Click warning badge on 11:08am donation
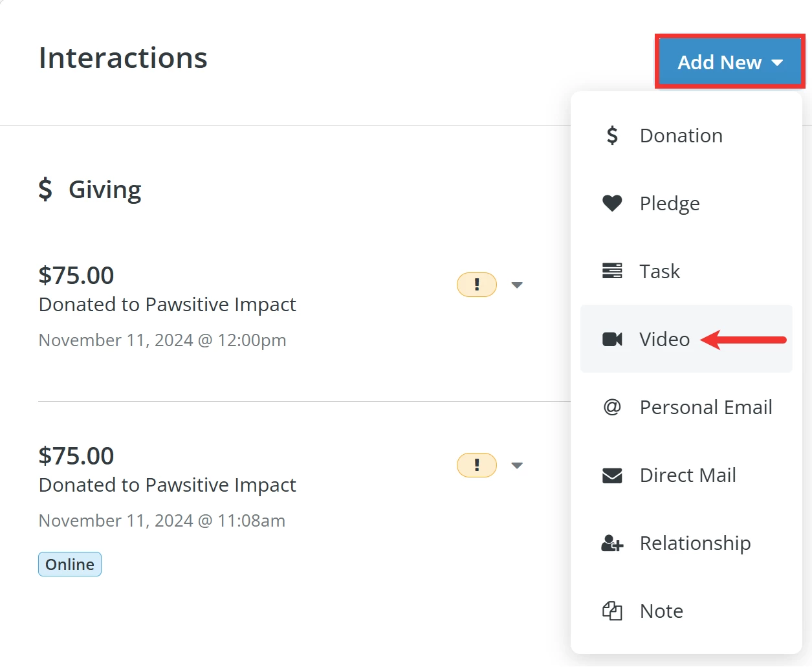Viewport: 812px width, 667px height. pos(477,465)
